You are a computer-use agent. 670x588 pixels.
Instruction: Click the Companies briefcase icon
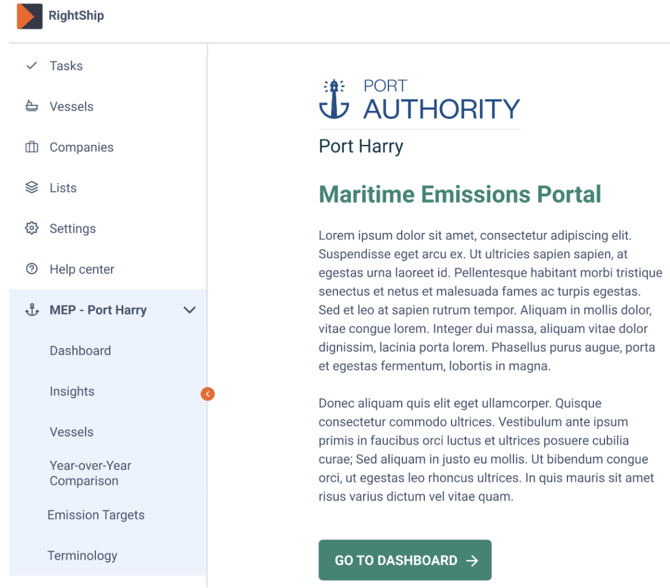coord(32,147)
